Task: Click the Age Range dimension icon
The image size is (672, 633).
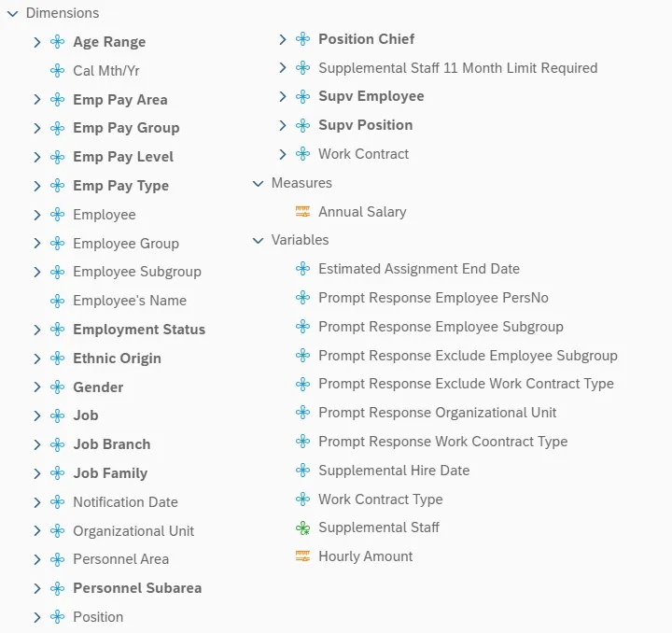Action: [57, 42]
